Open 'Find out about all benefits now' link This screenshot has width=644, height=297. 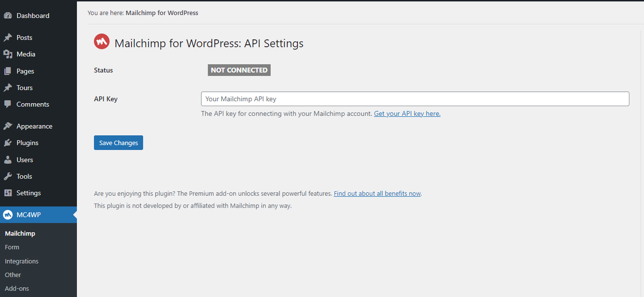tap(377, 193)
